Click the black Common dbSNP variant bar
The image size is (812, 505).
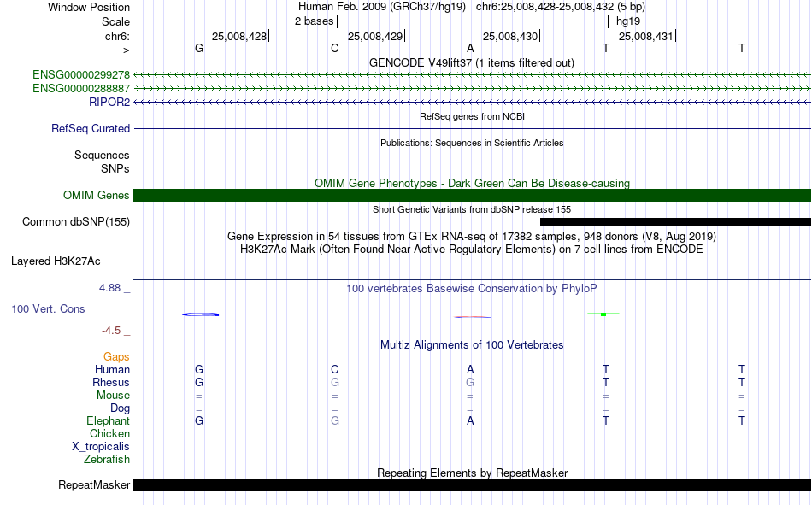(676, 221)
